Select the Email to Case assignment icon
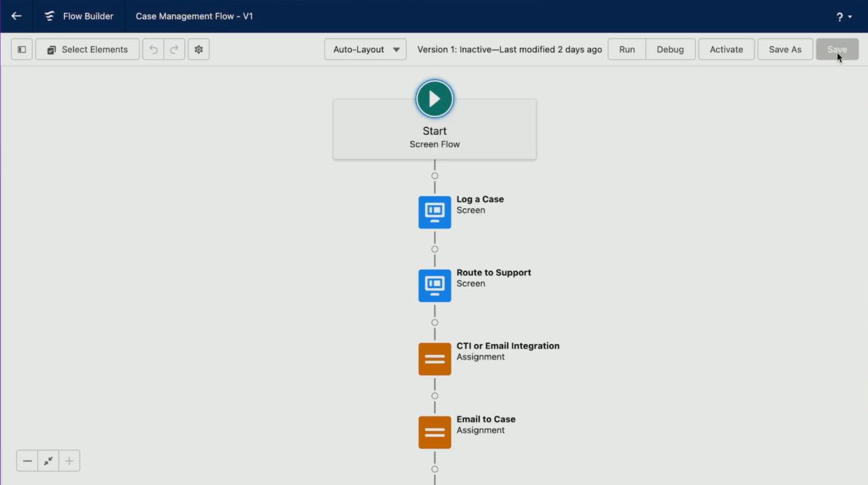Image resolution: width=868 pixels, height=485 pixels. (x=434, y=432)
